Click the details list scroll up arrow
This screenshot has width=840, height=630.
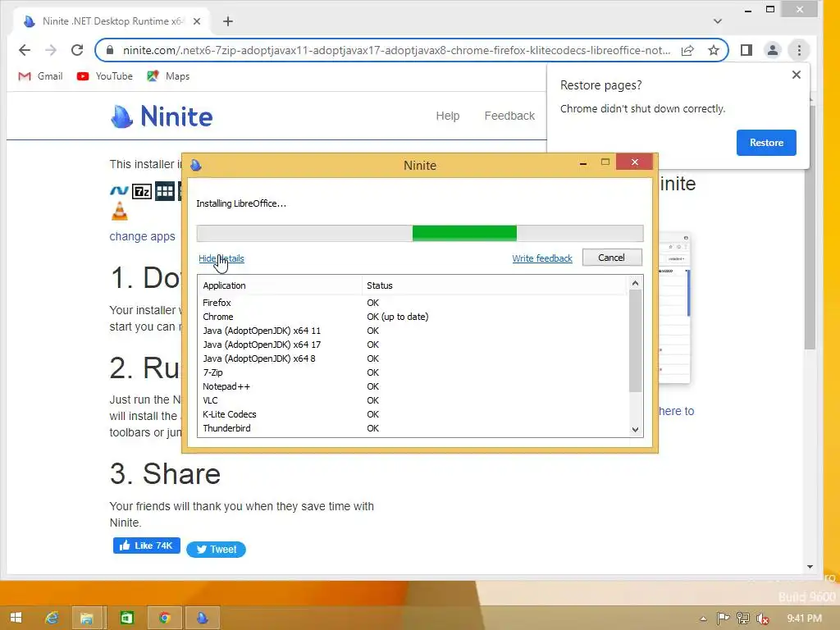pyautogui.click(x=636, y=283)
